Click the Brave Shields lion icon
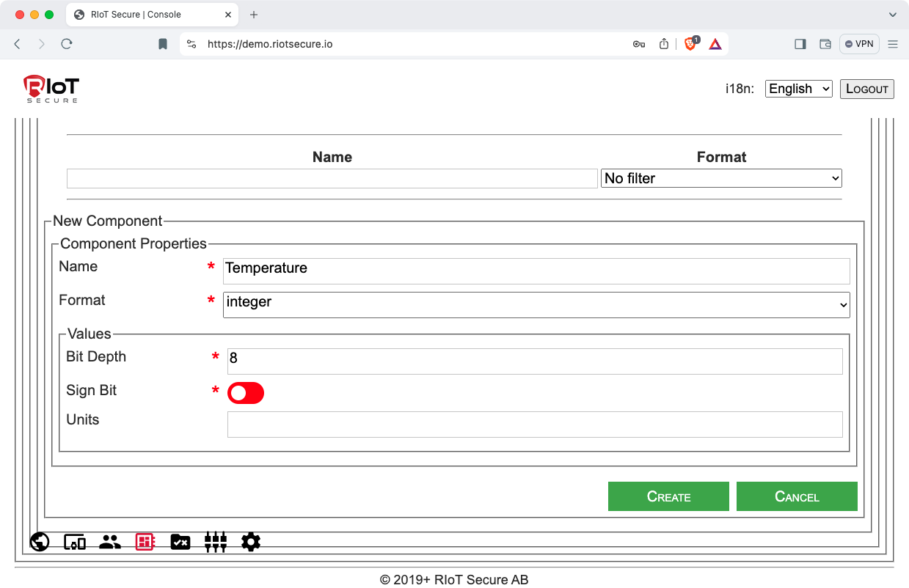Viewport: 909px width, 588px height. point(690,44)
